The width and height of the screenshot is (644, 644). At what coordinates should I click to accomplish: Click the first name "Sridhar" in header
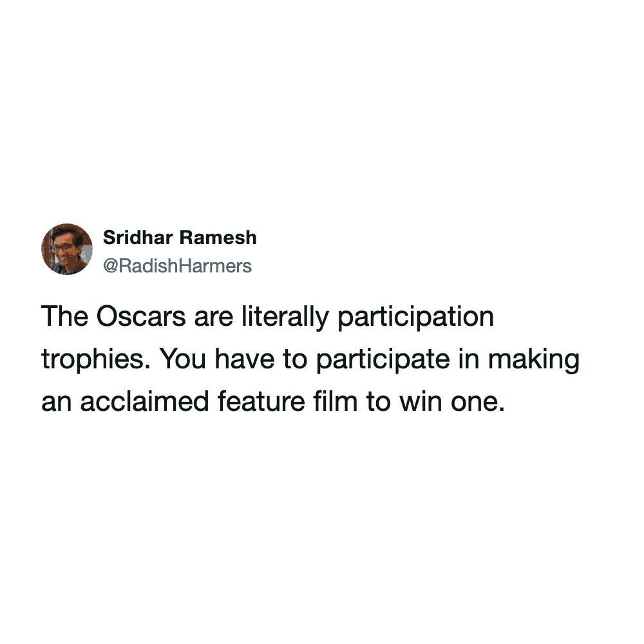(x=138, y=238)
